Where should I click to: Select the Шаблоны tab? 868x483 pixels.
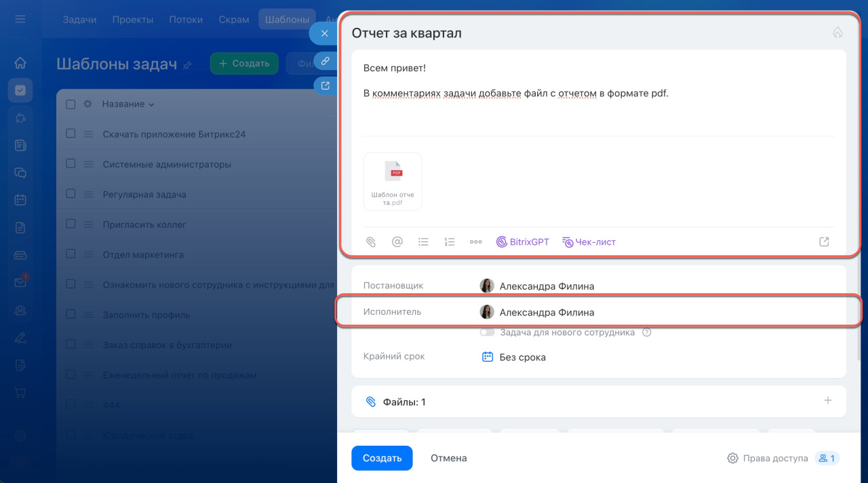click(288, 19)
